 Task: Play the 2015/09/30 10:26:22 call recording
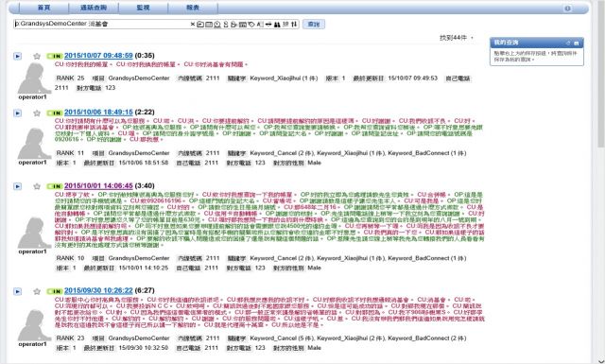(x=17, y=291)
